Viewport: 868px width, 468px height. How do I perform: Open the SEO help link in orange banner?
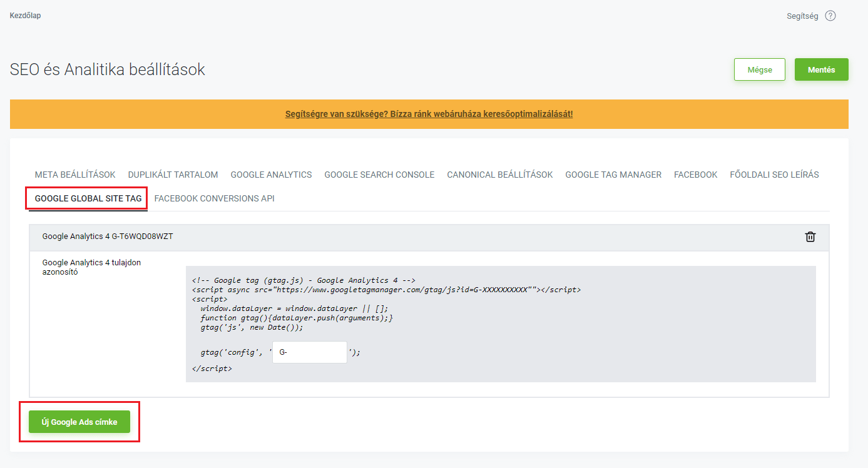tap(429, 114)
